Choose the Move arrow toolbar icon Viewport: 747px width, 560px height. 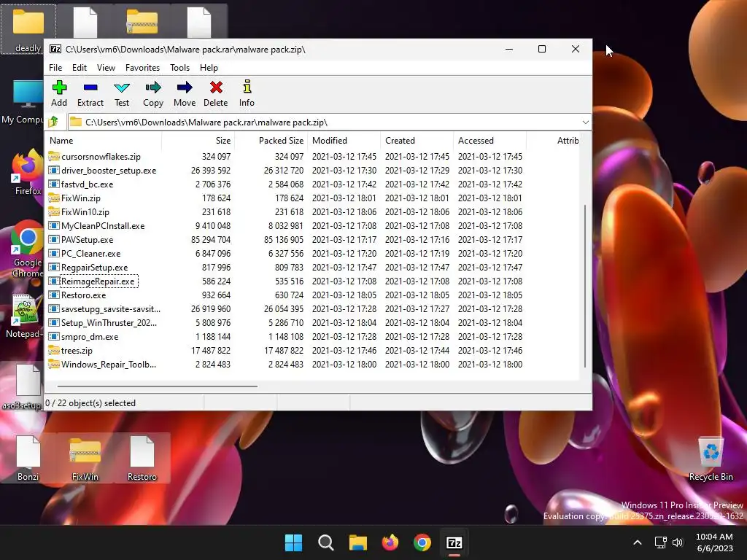pyautogui.click(x=185, y=87)
